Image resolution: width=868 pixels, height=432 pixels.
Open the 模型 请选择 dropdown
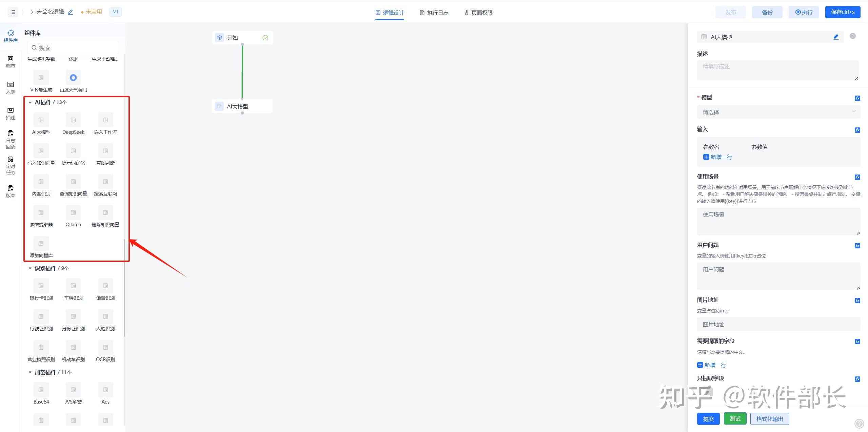point(778,112)
